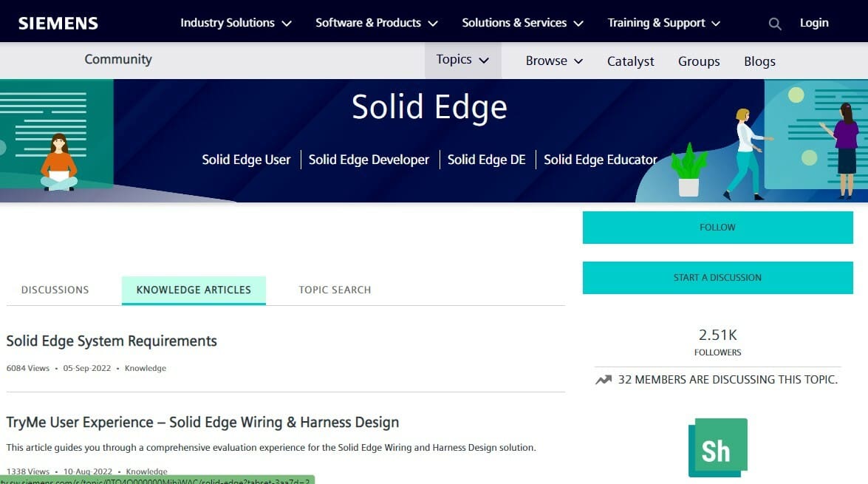Click the Login link

coord(814,23)
